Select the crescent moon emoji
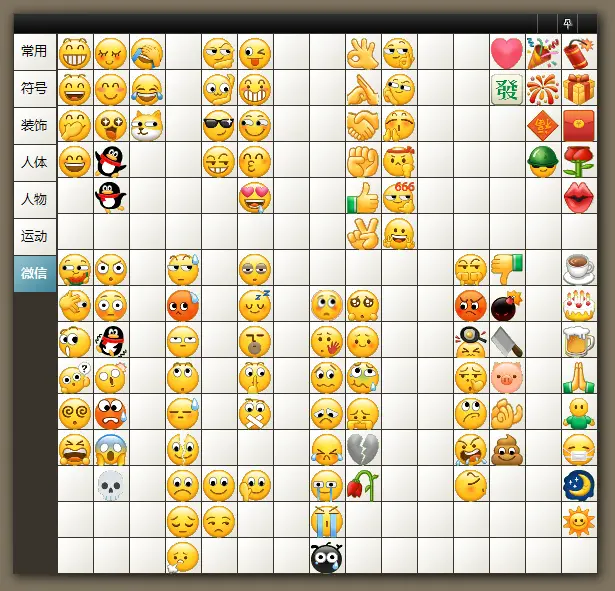Image resolution: width=615 pixels, height=591 pixels. click(579, 485)
